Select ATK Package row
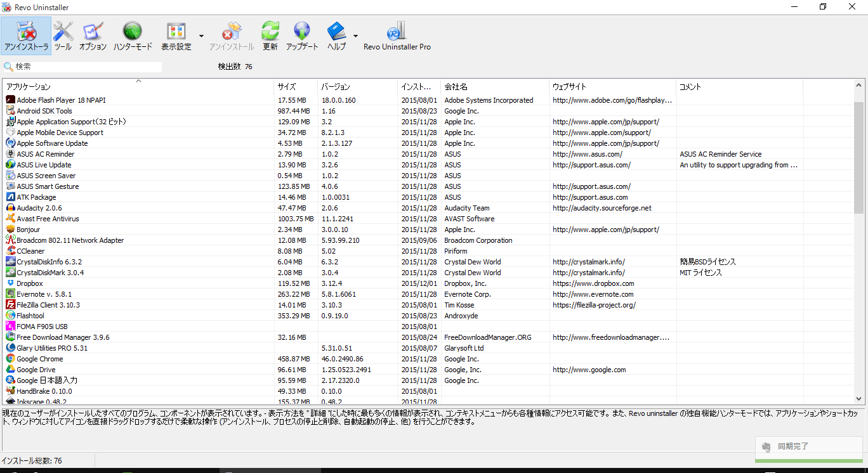This screenshot has height=473, width=868. (x=428, y=197)
